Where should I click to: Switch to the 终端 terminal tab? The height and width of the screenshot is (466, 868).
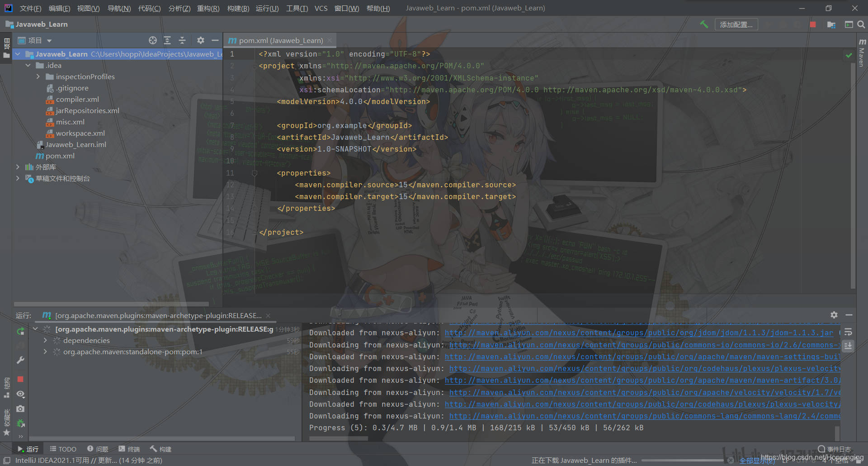pos(129,449)
